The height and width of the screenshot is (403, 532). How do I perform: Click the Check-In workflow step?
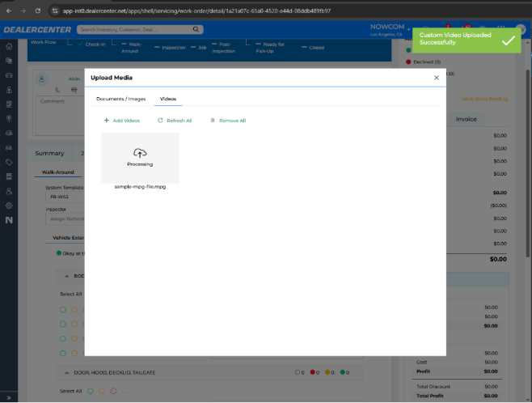(x=91, y=45)
